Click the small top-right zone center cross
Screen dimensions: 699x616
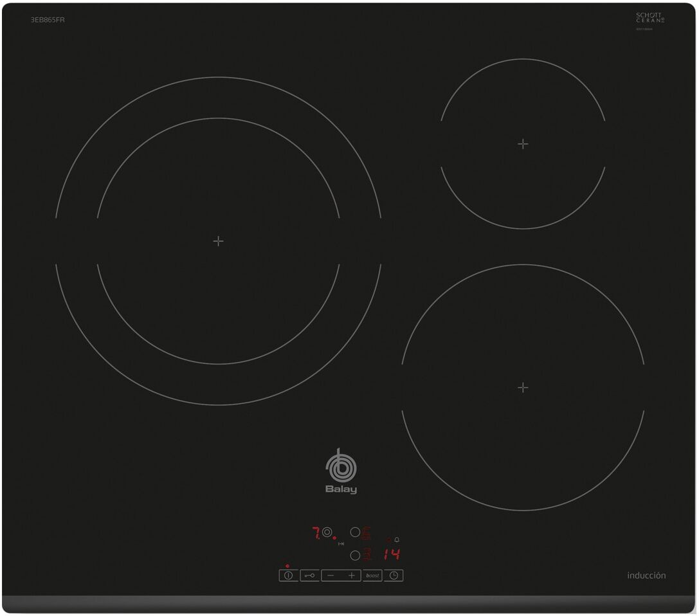click(523, 144)
